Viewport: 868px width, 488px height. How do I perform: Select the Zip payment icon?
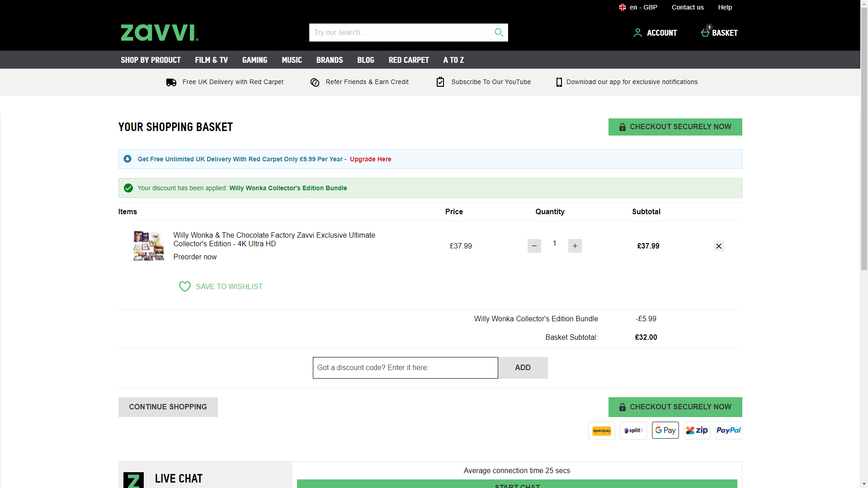(x=697, y=431)
